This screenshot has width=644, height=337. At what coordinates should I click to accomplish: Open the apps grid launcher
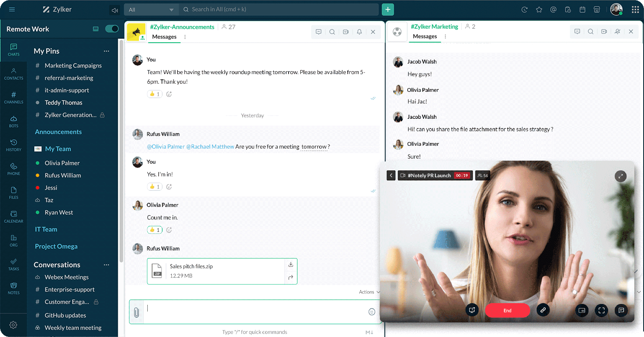coord(635,10)
